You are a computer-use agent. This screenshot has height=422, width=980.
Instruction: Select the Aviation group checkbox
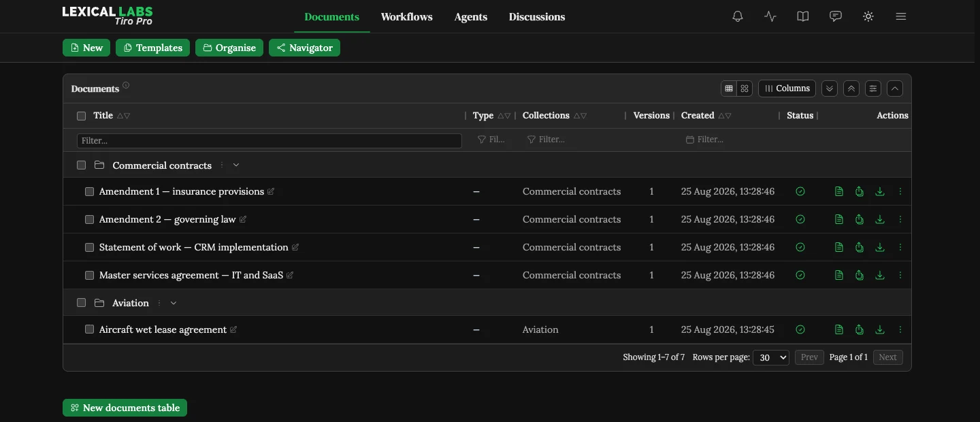[x=82, y=303]
